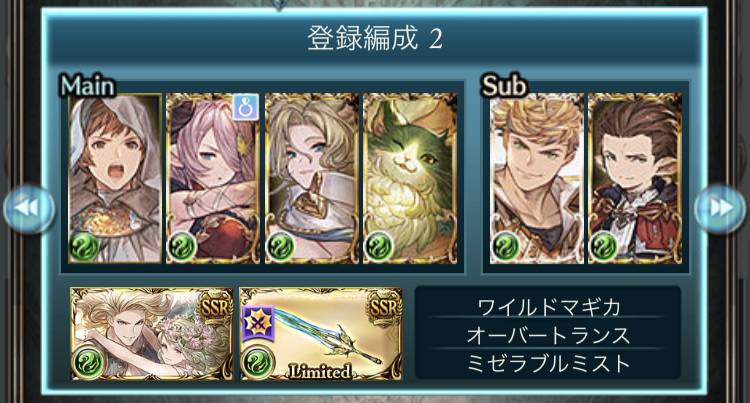Click the ring icon on pink-haired character
Viewport: 750px width, 403px height.
click(246, 107)
